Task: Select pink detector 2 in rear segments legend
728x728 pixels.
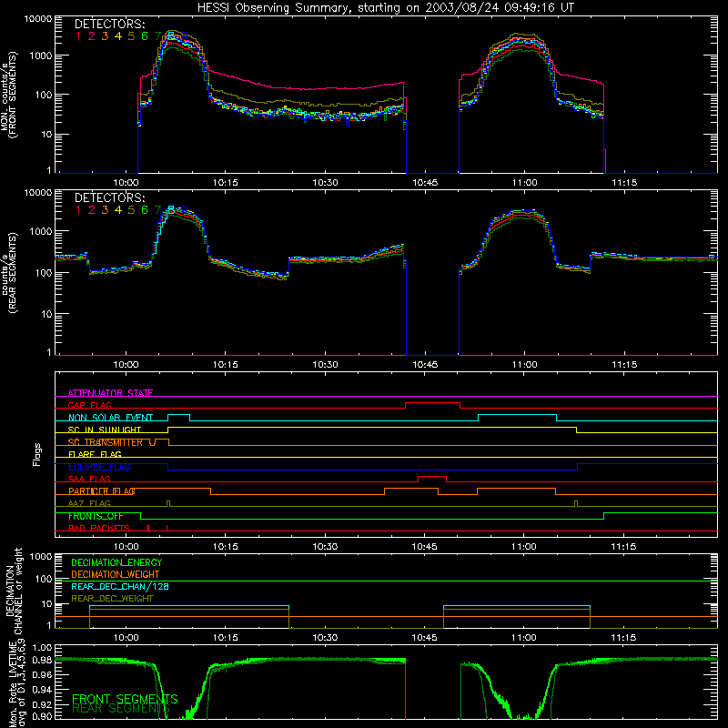Action: [x=92, y=210]
